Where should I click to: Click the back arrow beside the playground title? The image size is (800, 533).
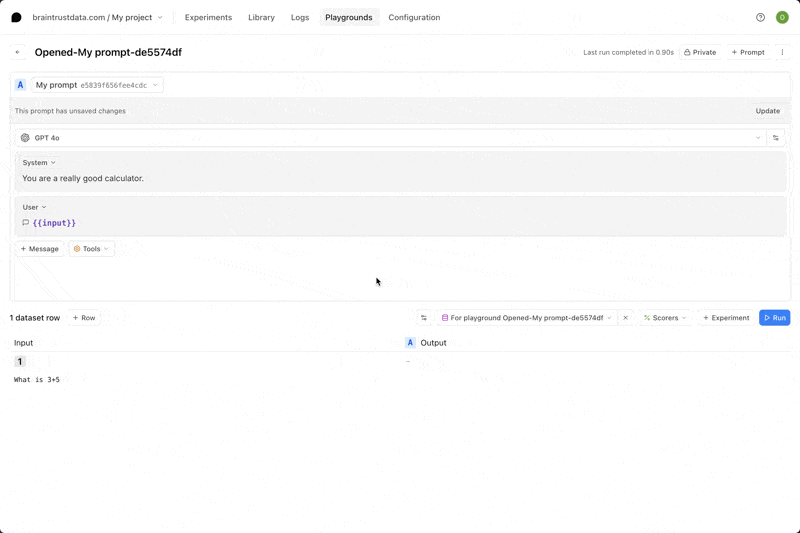pos(18,52)
